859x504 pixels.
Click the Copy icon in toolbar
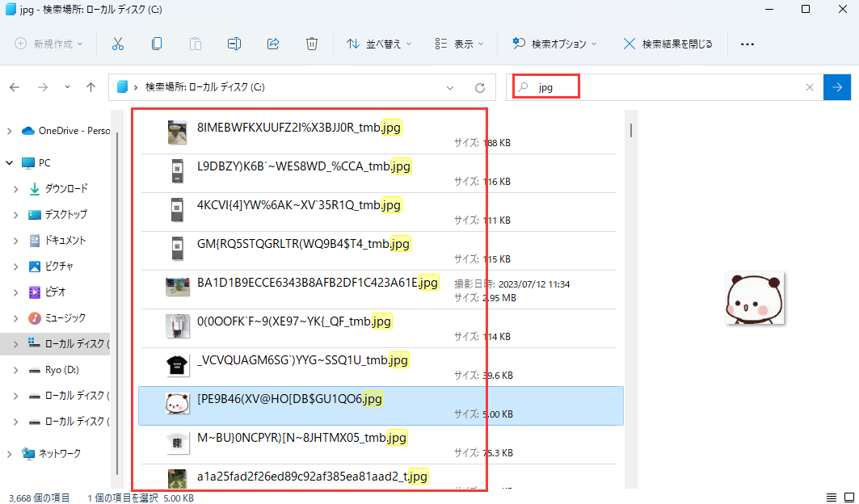[157, 44]
